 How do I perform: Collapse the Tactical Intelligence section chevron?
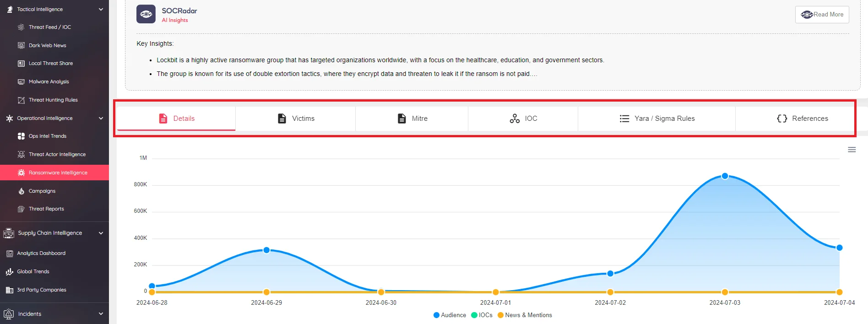[x=101, y=9]
